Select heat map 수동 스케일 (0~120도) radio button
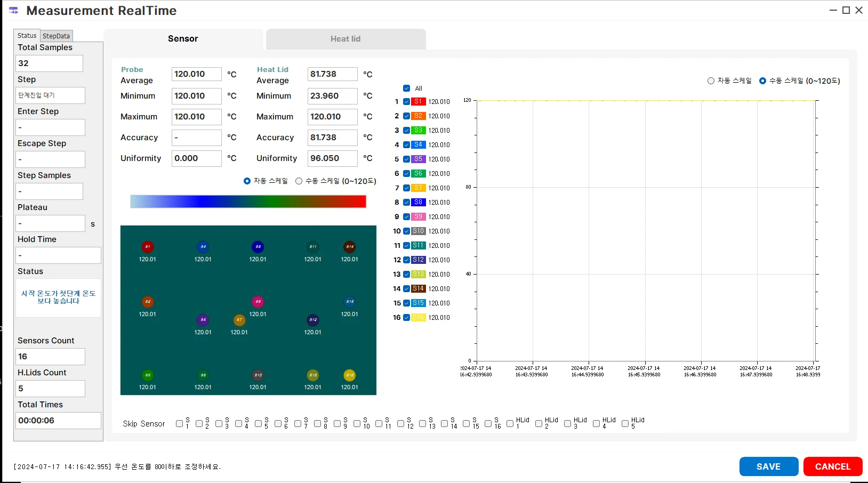The height and width of the screenshot is (483, 868). [299, 181]
